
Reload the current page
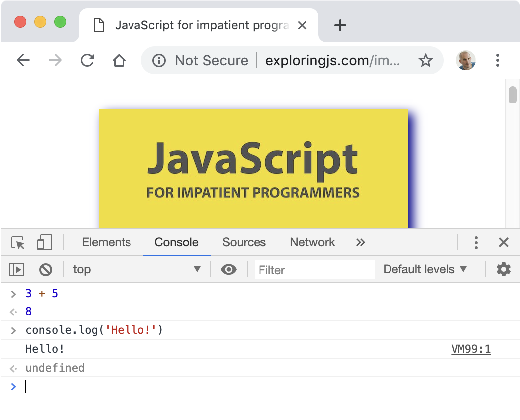click(88, 61)
